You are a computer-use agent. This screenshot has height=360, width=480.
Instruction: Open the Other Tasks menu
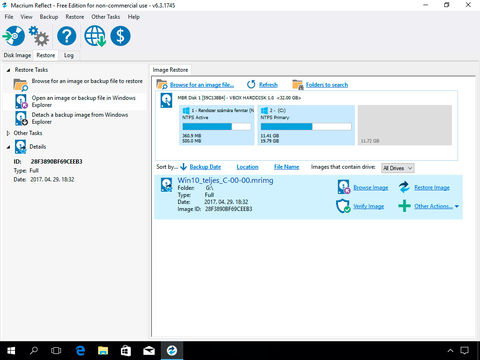coord(106,17)
